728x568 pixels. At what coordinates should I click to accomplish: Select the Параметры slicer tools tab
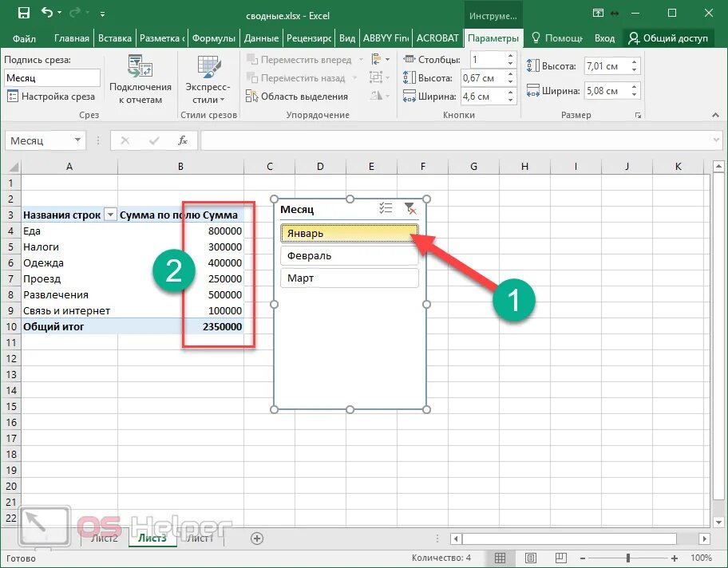pos(493,38)
